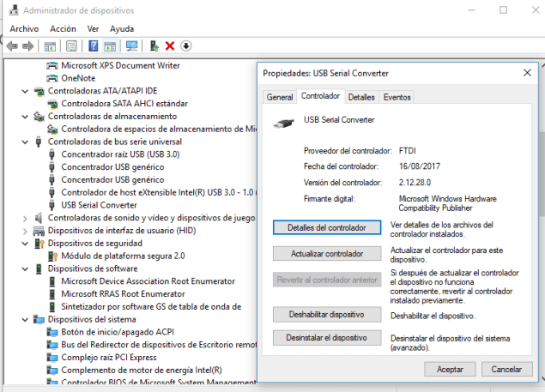Screen dimensions: 545x392
Task: Collapse Controladoras ATA/ATAPI IDE category
Action: [25, 91]
